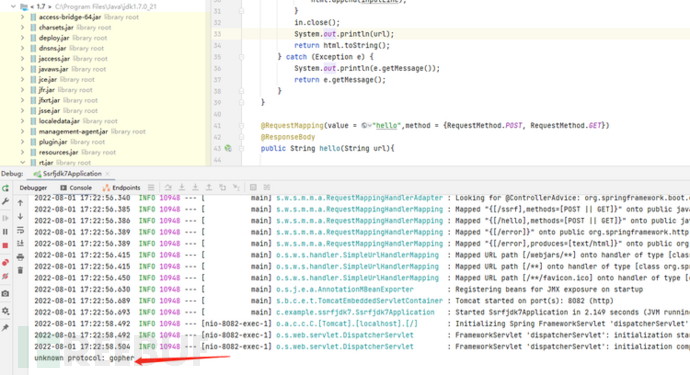Toggle Pin Tab in debug sidebar
Image resolution: width=690 pixels, height=375 pixels.
(x=5, y=327)
